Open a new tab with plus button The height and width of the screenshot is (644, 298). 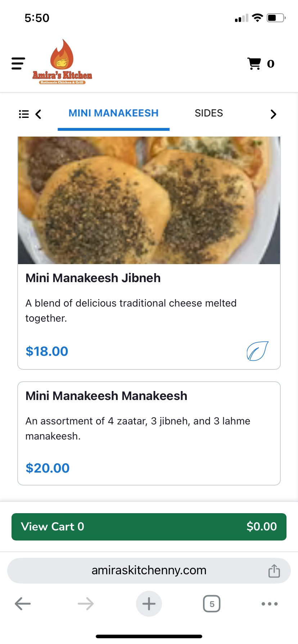pyautogui.click(x=149, y=604)
